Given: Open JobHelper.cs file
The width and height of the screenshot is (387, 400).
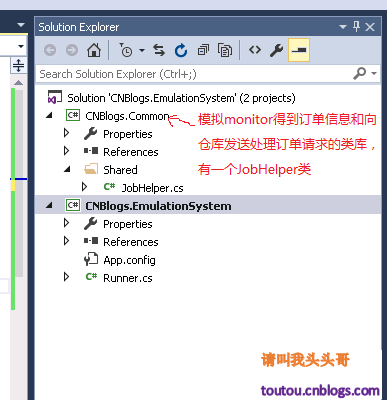Looking at the screenshot, I should point(152,188).
